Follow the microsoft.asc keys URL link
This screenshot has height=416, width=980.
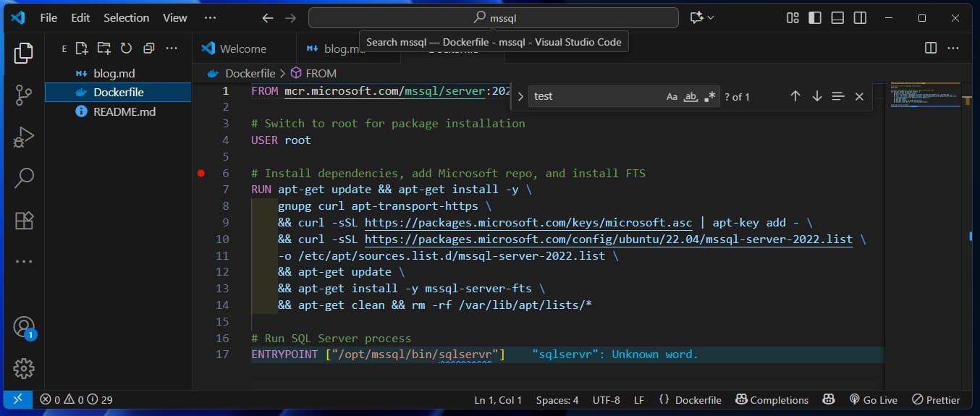(528, 223)
